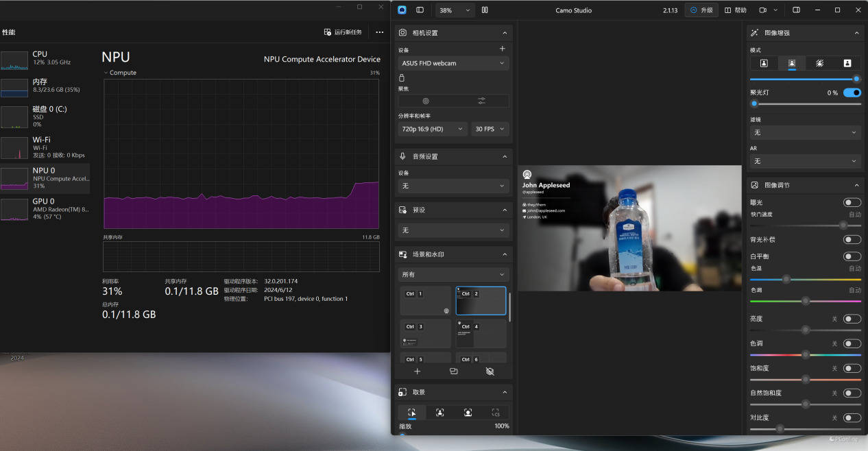The image size is (868, 451).
Task: Click the NPU 0 graph icon in Task Manager
Action: coord(14,178)
